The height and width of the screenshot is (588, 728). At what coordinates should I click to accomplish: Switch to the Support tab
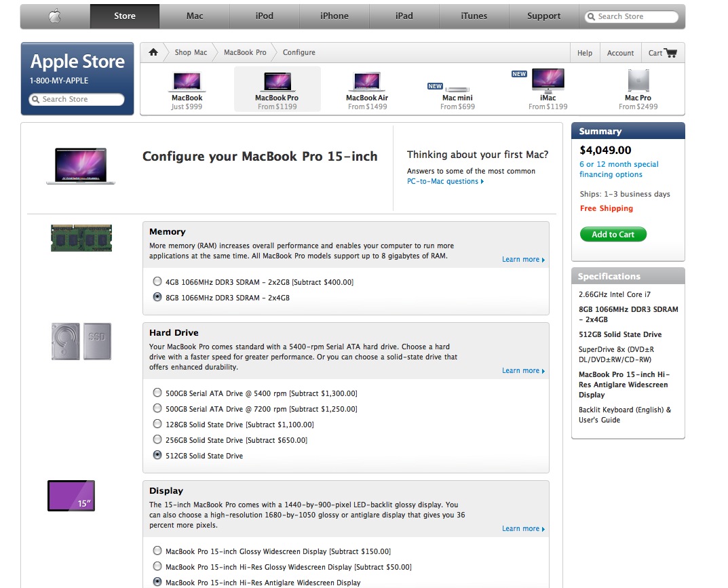[x=543, y=16]
